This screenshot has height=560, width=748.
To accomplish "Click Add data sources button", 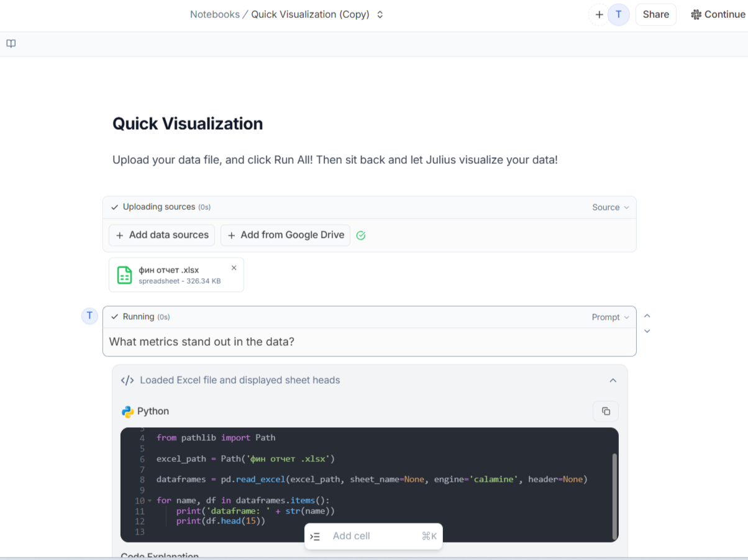I will click(162, 235).
